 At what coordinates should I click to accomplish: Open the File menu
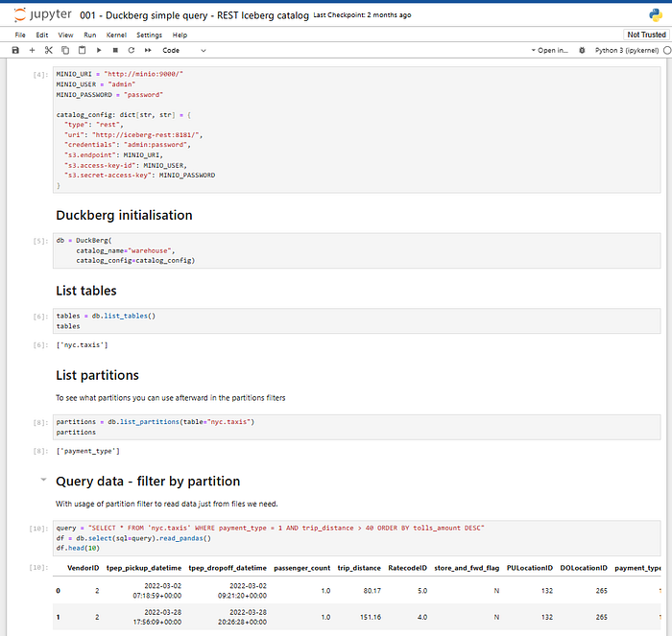[20, 35]
